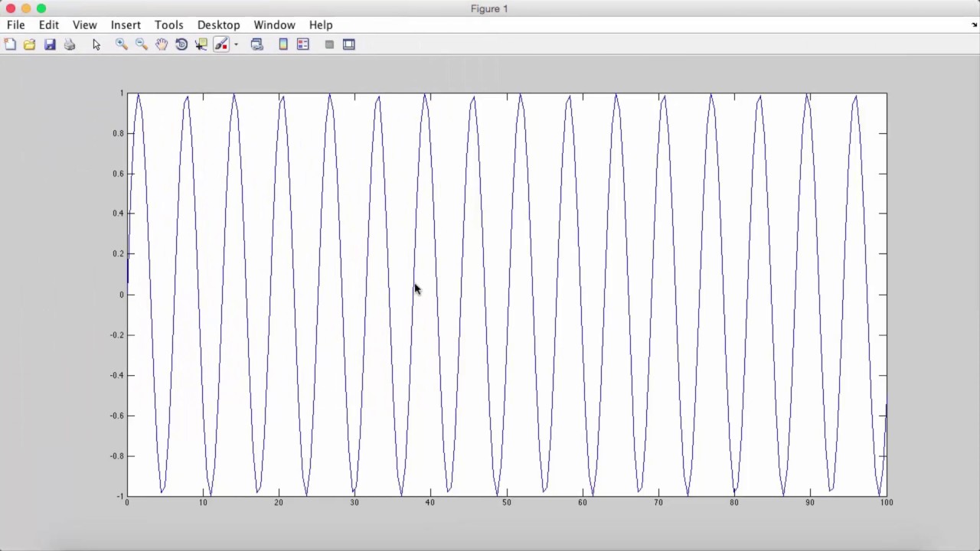
Task: Click the y-axis tick label -0.2
Action: click(116, 335)
